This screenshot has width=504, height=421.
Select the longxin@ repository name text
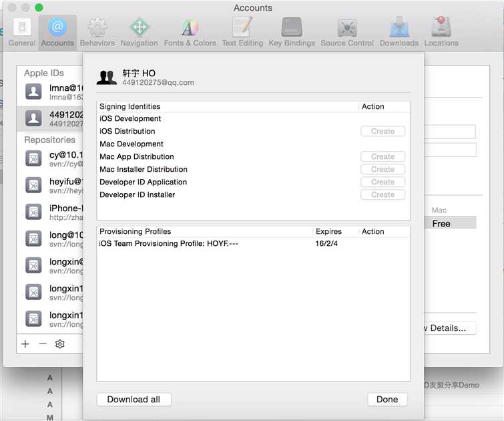pos(66,262)
